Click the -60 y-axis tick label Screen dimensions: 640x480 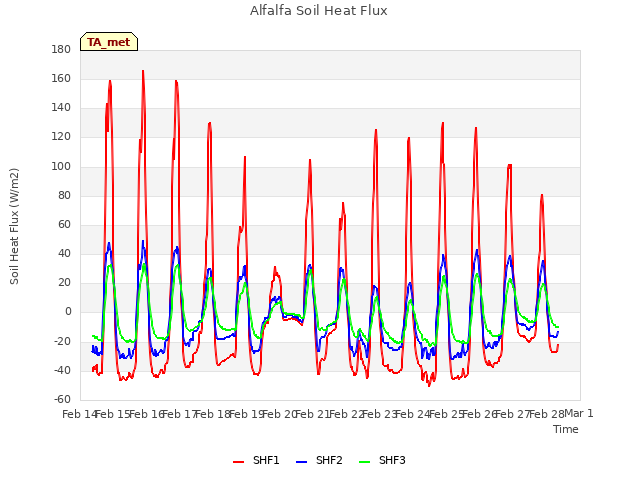click(x=62, y=399)
